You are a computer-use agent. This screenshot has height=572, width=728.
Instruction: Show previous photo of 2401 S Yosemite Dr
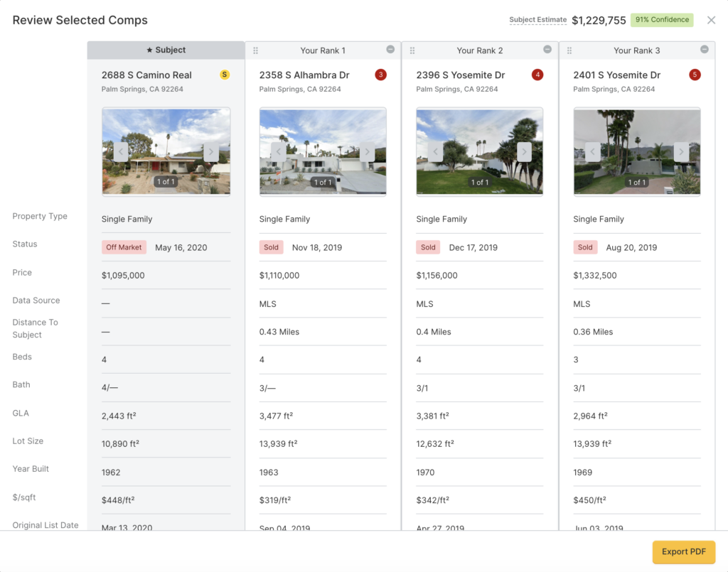(x=593, y=151)
